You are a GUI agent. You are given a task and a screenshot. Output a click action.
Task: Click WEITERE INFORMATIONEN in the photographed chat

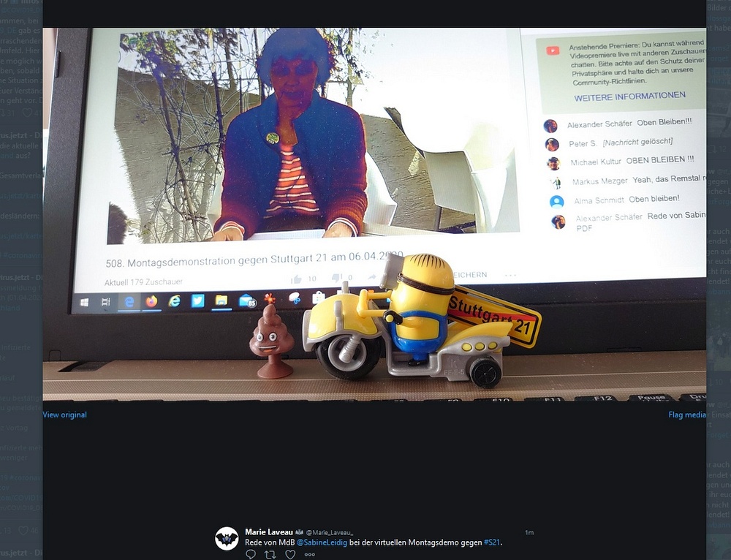pos(629,97)
